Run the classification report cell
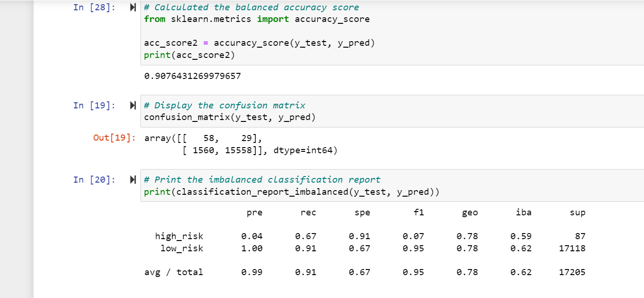Viewport: 644px width, 298px height. tap(132, 179)
